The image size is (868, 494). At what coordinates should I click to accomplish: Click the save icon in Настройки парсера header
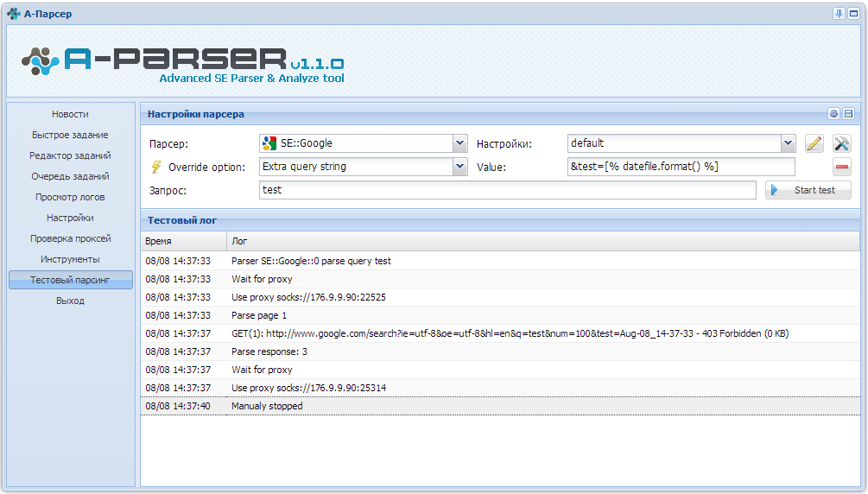coord(848,113)
